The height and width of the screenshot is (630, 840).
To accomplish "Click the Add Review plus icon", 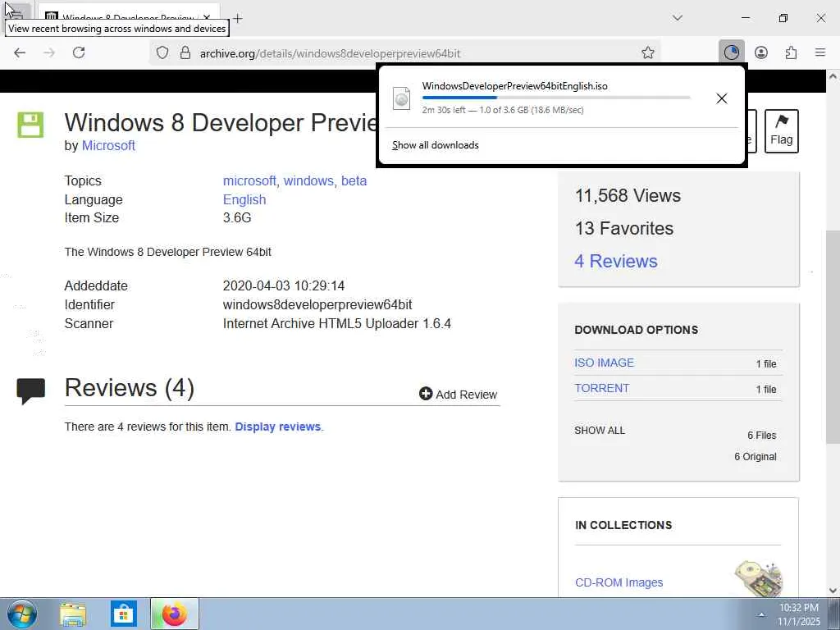I will (426, 394).
